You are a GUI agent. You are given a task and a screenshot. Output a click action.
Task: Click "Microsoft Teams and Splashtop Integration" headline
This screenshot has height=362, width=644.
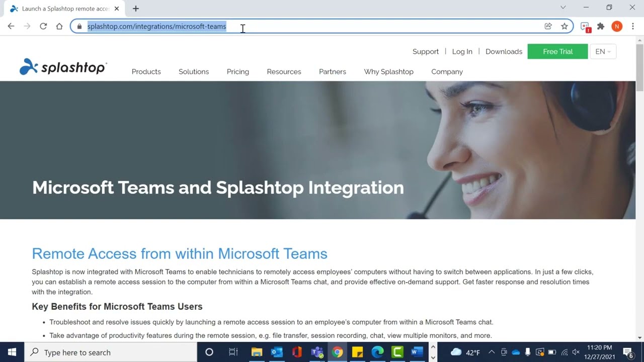coord(218,188)
